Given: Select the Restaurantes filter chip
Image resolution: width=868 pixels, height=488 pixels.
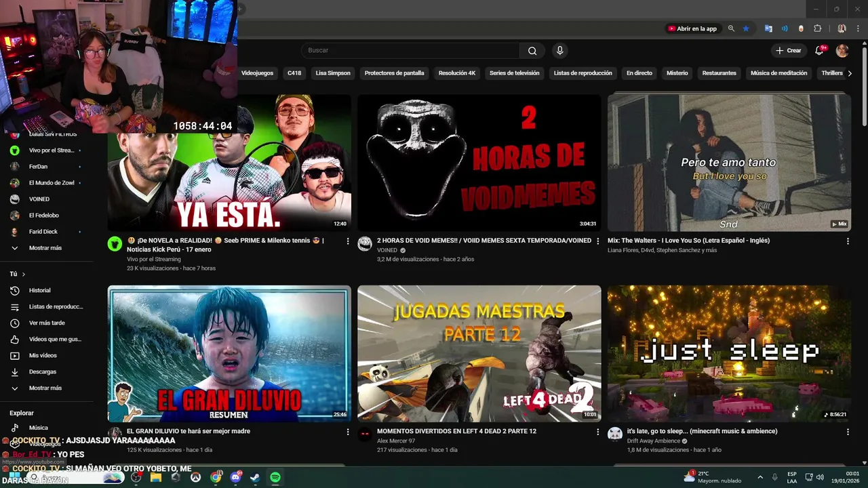Looking at the screenshot, I should click(x=719, y=73).
